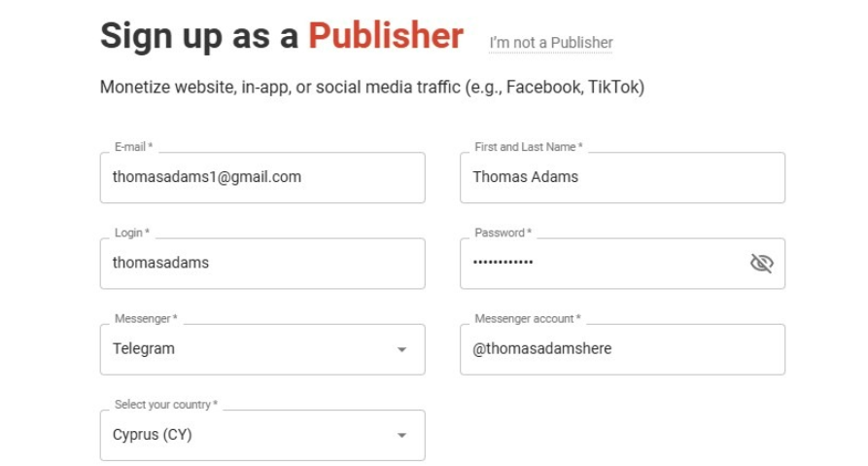Click the "I'm not a Publisher" link
The image size is (868, 466).
coord(551,43)
